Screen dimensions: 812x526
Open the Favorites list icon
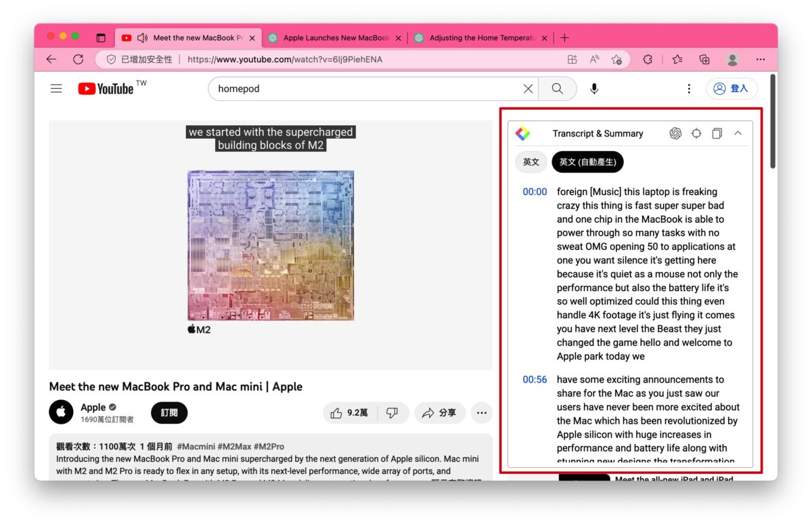point(677,60)
